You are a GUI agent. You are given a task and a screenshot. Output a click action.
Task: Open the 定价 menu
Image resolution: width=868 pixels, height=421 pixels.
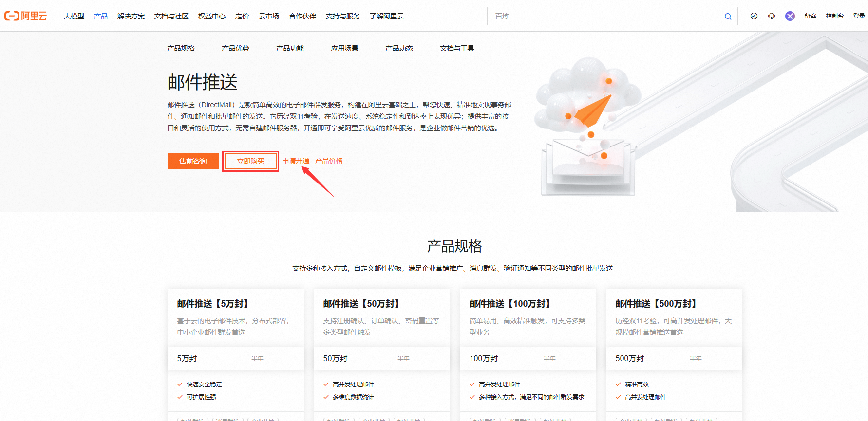tap(242, 16)
